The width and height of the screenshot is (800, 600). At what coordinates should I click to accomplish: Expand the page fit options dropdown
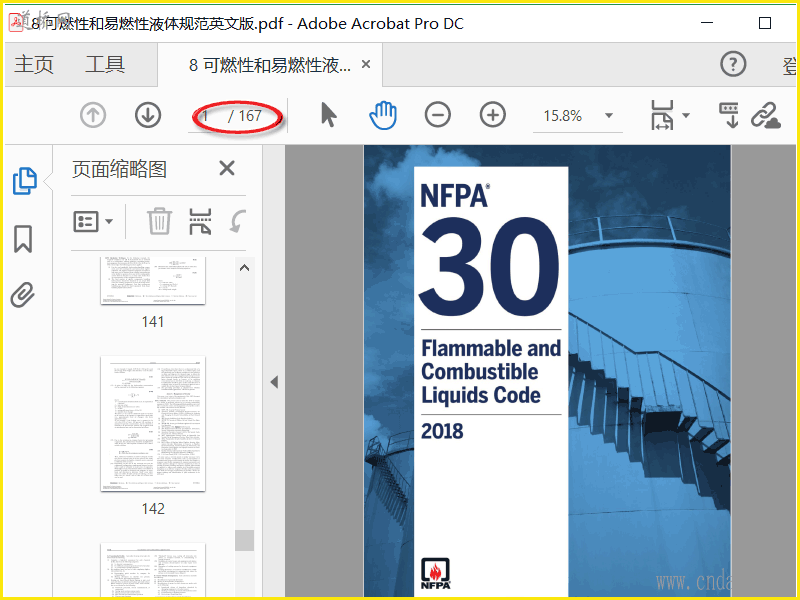coord(686,115)
